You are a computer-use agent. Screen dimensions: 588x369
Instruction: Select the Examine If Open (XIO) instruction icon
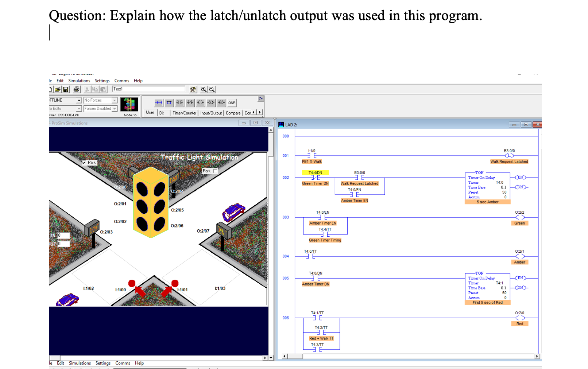(x=190, y=102)
